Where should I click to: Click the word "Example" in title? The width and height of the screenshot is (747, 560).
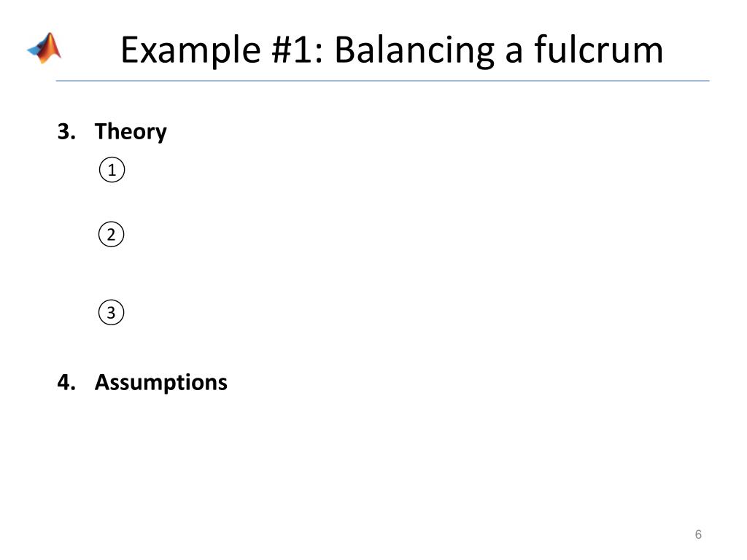(x=190, y=51)
